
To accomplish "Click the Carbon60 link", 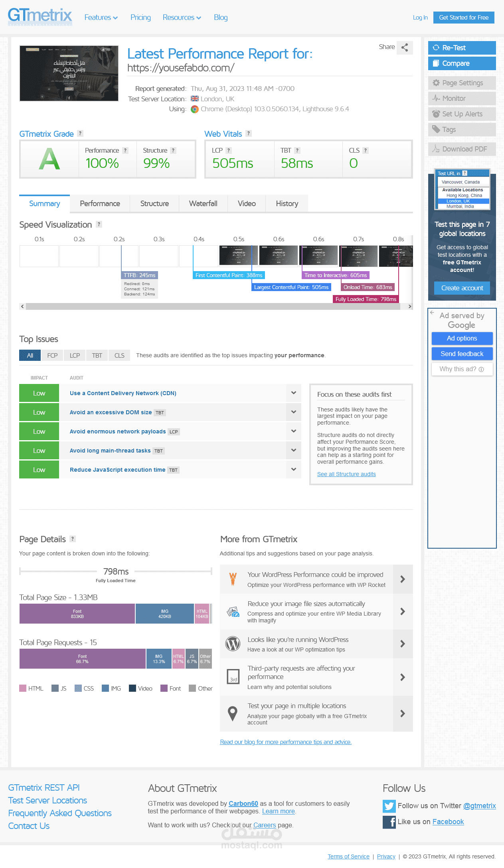I will (243, 803).
